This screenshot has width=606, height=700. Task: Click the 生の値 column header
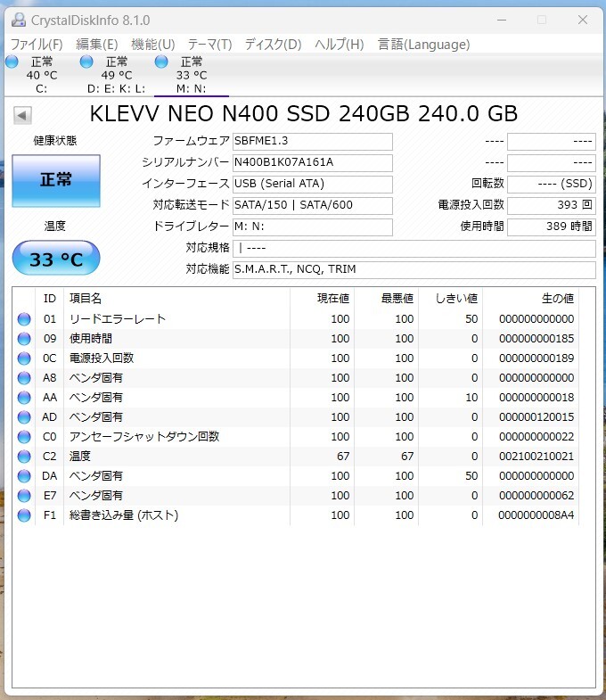531,299
